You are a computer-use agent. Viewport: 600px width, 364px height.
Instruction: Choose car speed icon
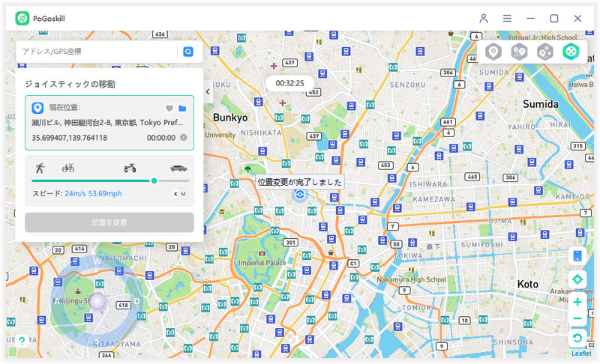pos(178,168)
